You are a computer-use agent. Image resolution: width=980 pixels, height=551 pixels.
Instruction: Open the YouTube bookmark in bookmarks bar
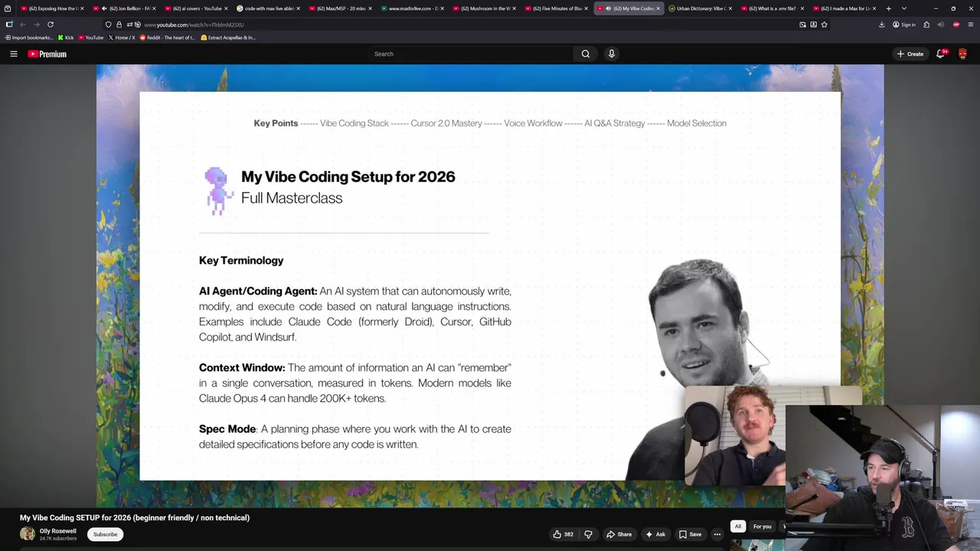tap(90, 37)
